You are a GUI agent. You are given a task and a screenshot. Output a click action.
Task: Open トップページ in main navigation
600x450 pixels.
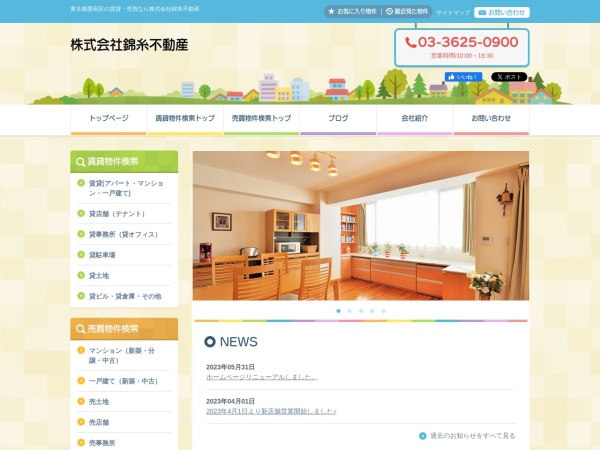coord(109,118)
